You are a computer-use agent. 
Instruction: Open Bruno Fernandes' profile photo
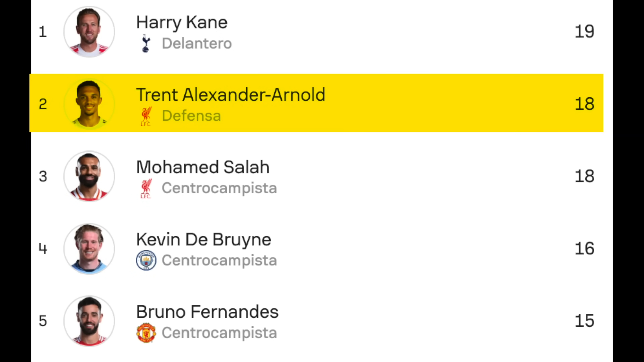click(89, 321)
